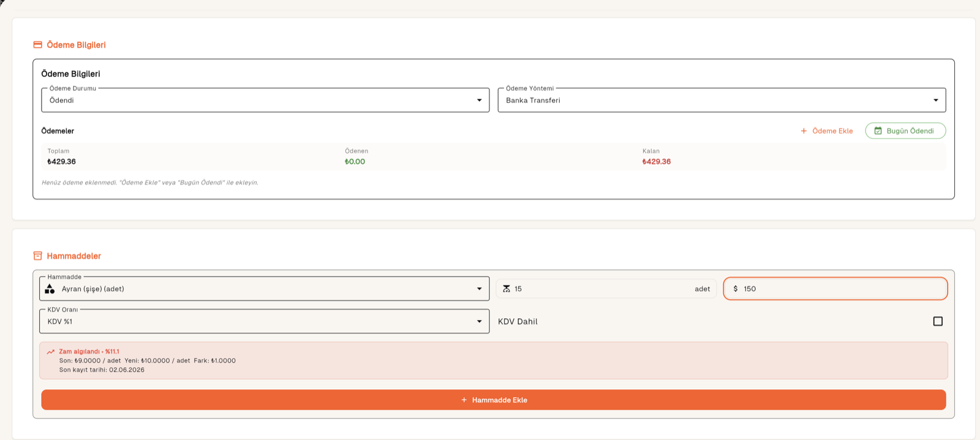
Task: Click the orange Hammadde Ekle button
Action: (x=494, y=400)
